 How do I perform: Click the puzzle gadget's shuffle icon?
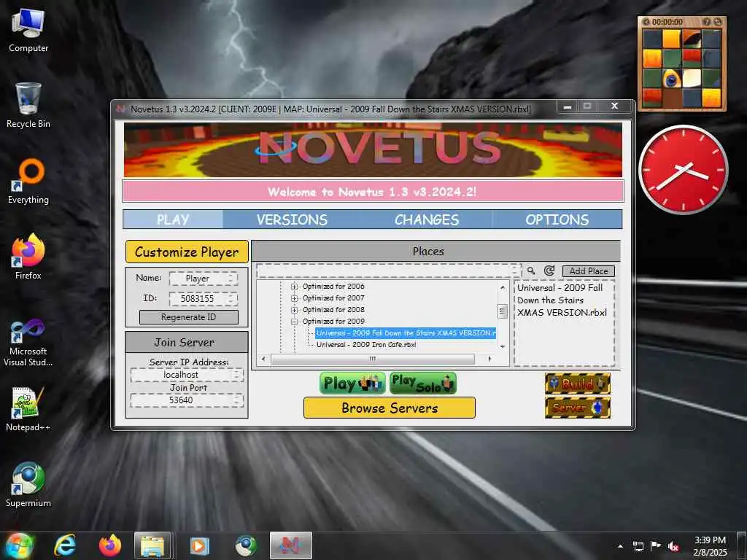point(717,22)
